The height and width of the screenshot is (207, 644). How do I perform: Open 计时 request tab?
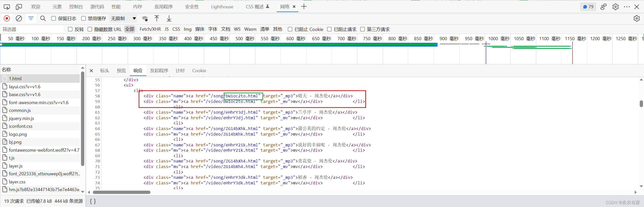point(180,71)
